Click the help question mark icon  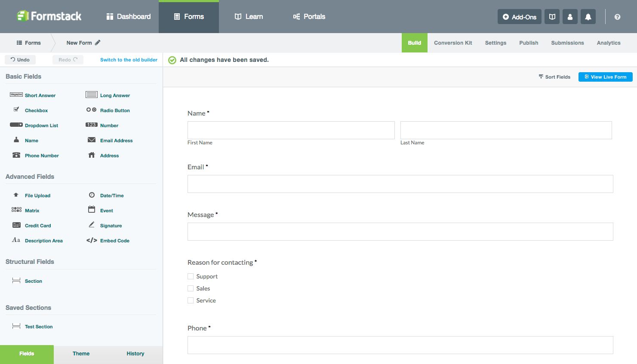click(617, 17)
